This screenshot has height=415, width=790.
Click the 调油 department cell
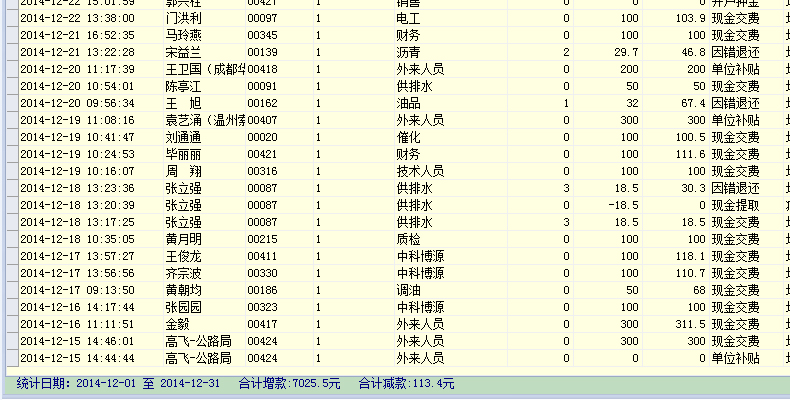click(408, 290)
